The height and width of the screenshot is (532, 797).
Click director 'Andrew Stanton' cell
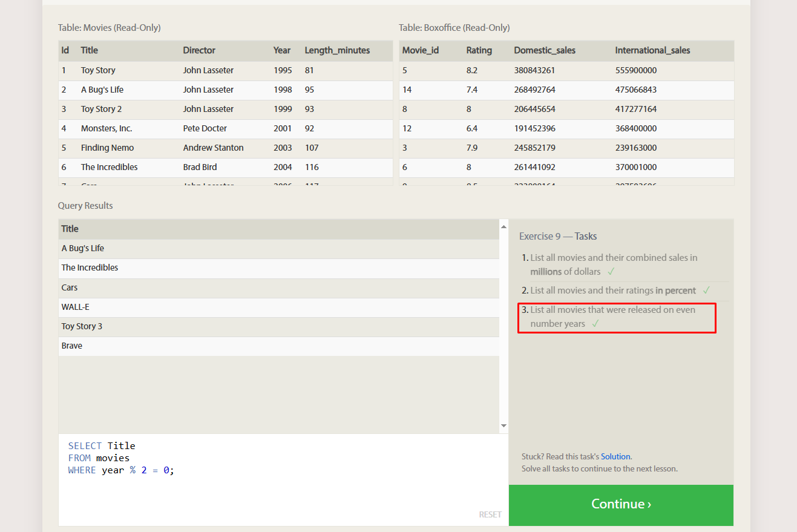[x=214, y=148]
